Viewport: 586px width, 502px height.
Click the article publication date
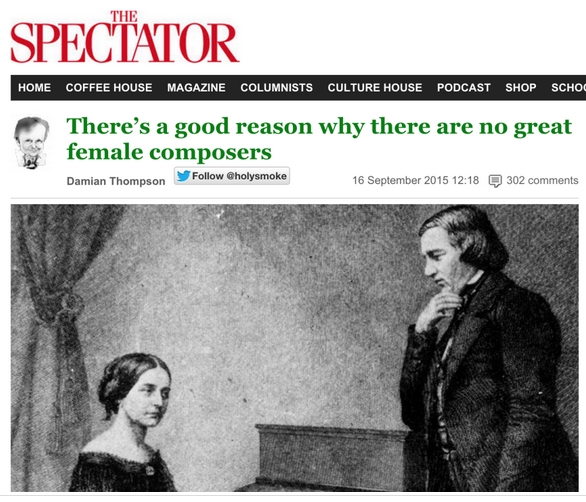(x=416, y=181)
